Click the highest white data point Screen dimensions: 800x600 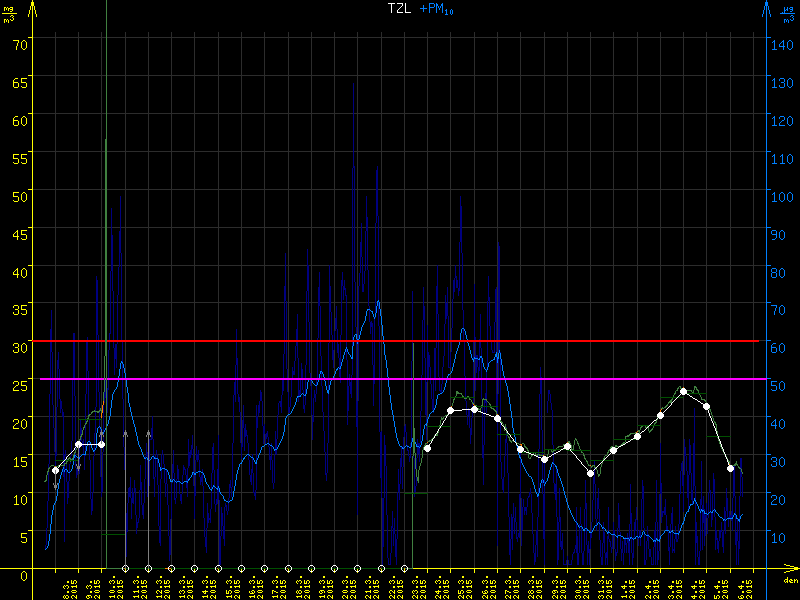(684, 391)
